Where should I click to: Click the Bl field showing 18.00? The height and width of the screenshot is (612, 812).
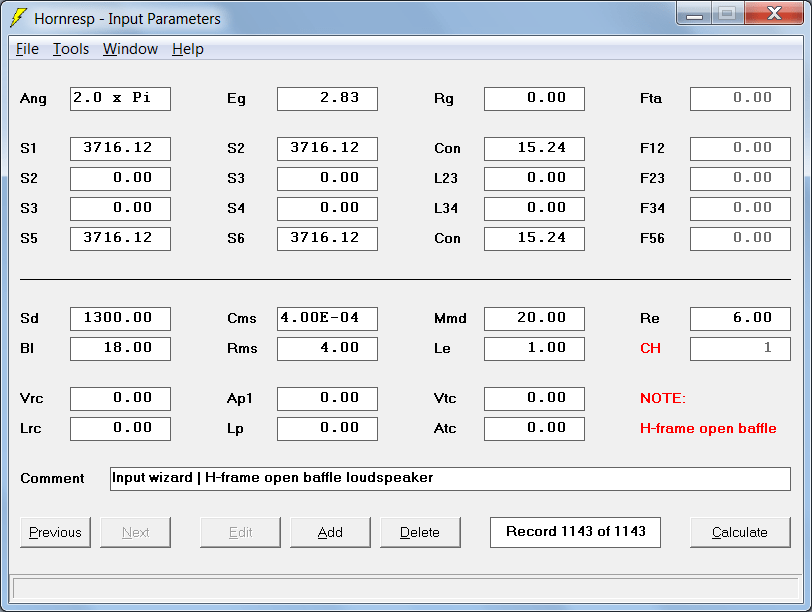point(120,348)
